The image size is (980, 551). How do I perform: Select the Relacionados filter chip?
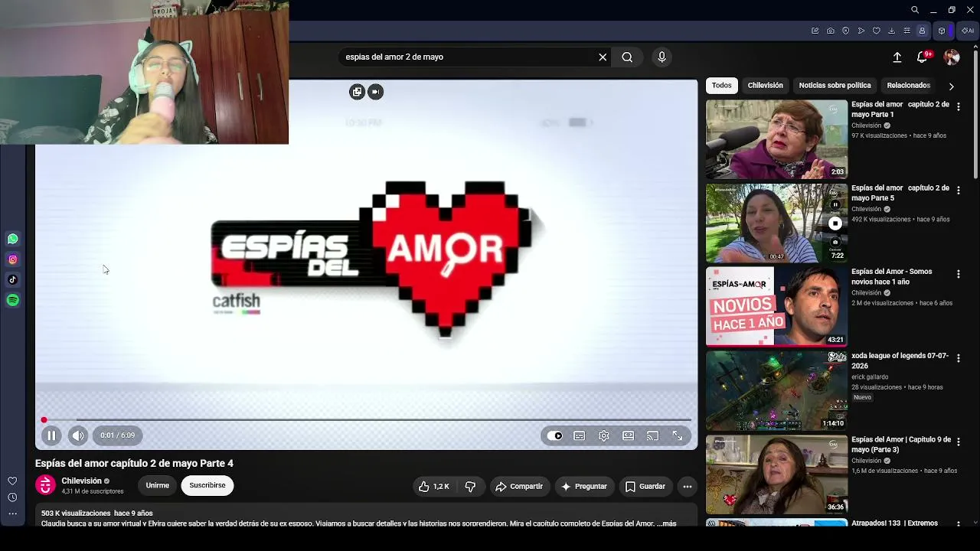[908, 86]
